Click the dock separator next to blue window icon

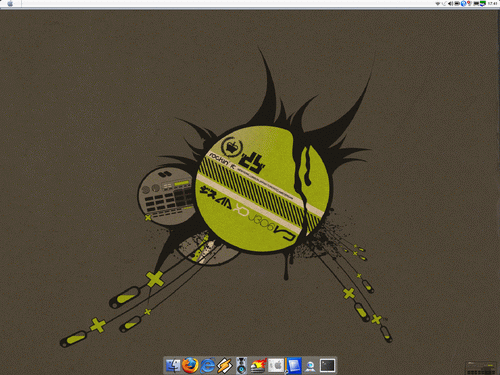pyautogui.click(x=286, y=366)
